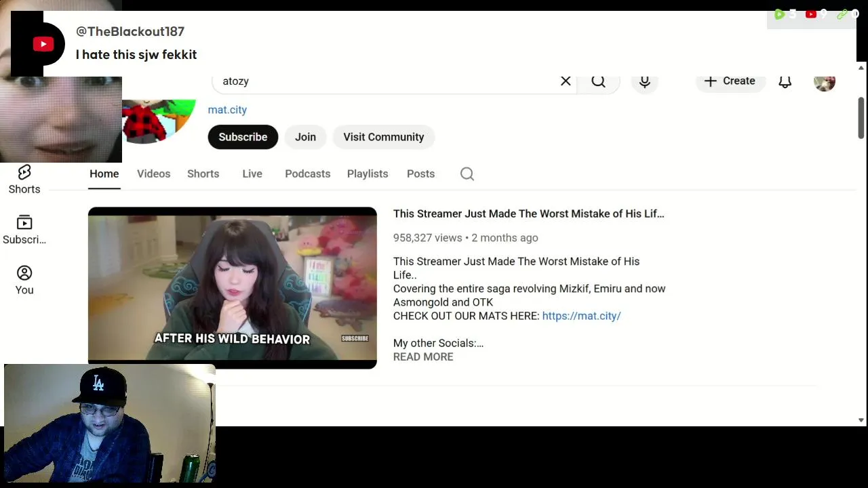Click the page vertical scrollbar thumb

tap(861, 117)
